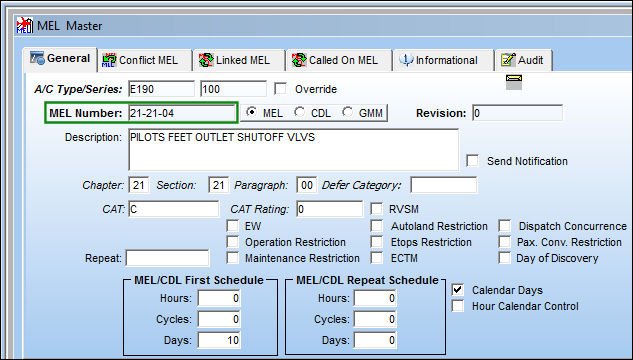Screen dimensions: 633x360
Task: Click the A/C Type field showing E190
Action: coord(161,89)
